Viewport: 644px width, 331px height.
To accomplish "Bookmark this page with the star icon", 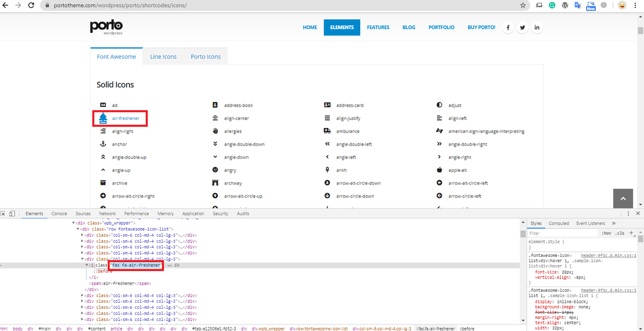I will click(523, 5).
